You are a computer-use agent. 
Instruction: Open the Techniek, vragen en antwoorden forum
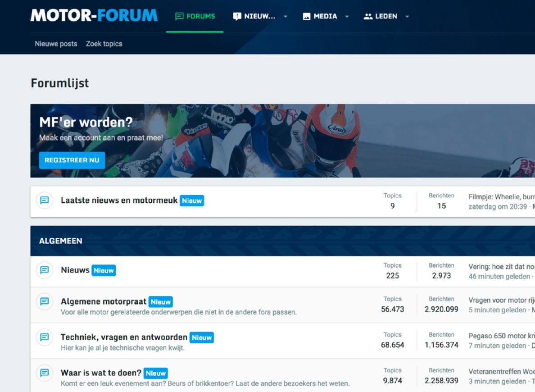tap(124, 337)
